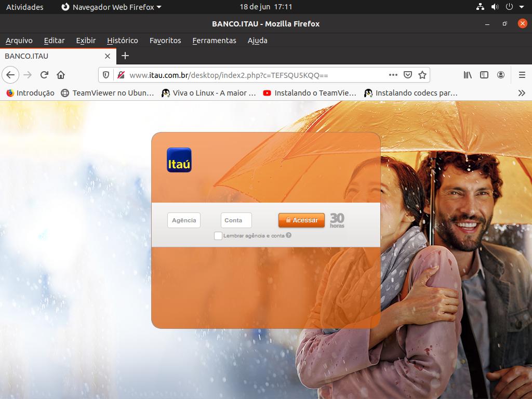
Task: Open the Histórico menu
Action: tap(123, 41)
